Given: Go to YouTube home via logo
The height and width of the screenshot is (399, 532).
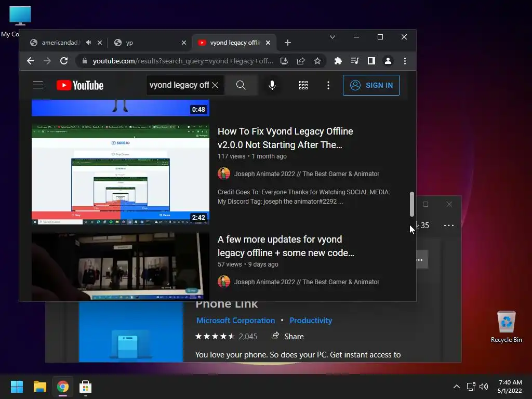Looking at the screenshot, I should point(79,85).
